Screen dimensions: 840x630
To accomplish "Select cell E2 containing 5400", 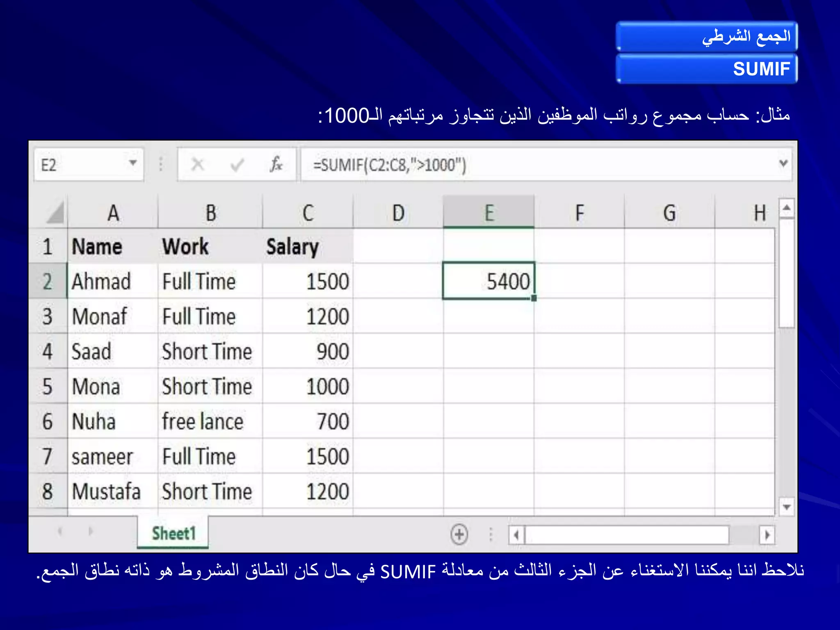I will tap(488, 281).
